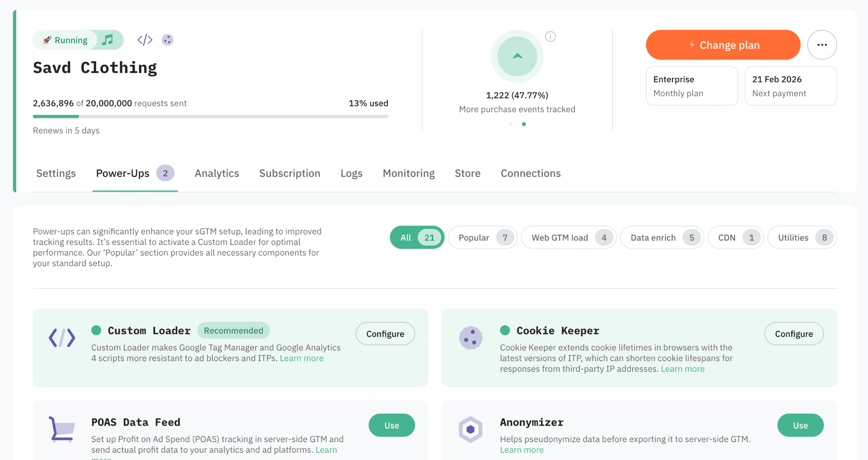This screenshot has height=460, width=868.
Task: Open the Monitoring tab
Action: tap(408, 173)
